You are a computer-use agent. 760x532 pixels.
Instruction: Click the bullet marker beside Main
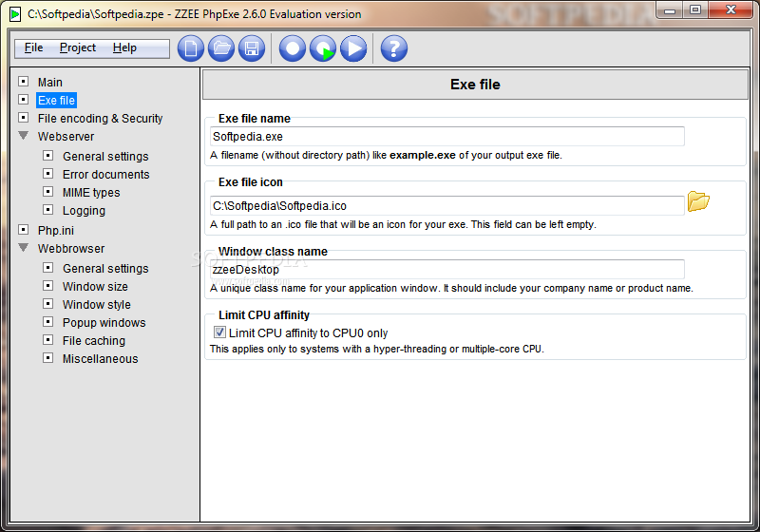23,82
